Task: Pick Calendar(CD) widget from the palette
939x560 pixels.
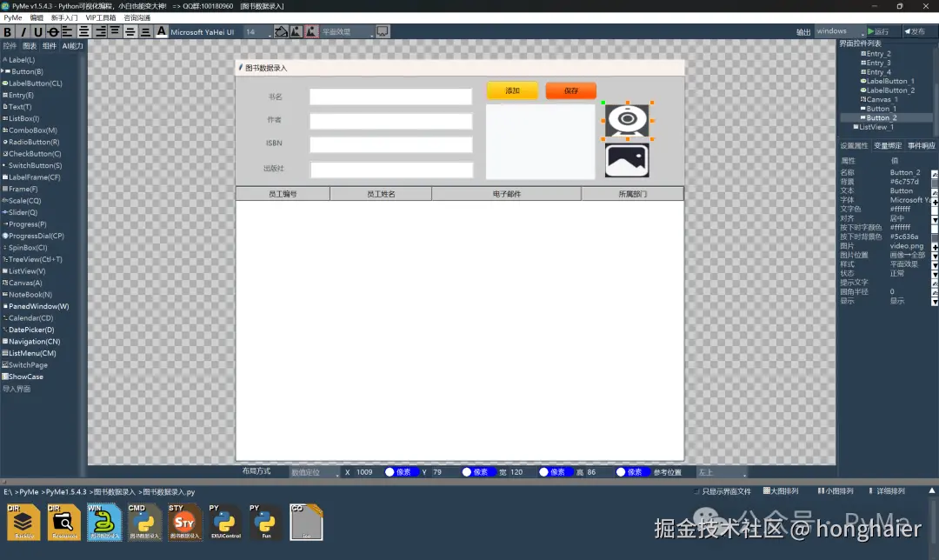Action: coord(30,318)
